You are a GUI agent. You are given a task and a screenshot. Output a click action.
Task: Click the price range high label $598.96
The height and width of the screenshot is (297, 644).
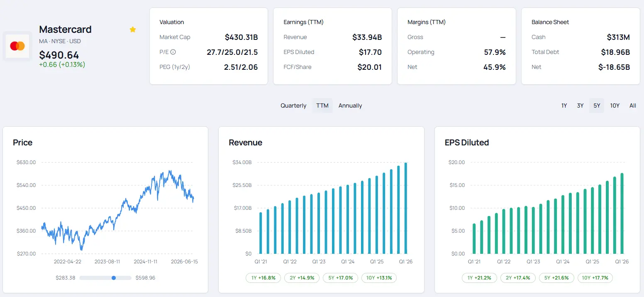[x=145, y=277]
